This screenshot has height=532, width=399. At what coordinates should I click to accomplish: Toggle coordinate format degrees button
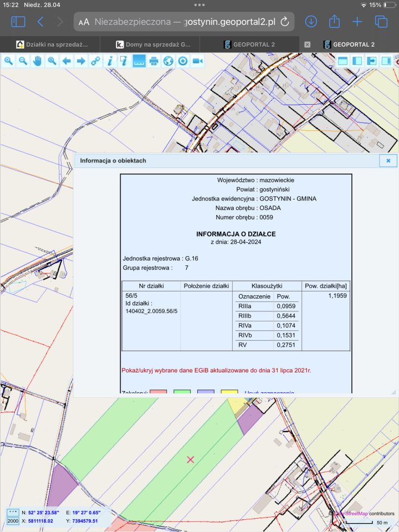13,513
